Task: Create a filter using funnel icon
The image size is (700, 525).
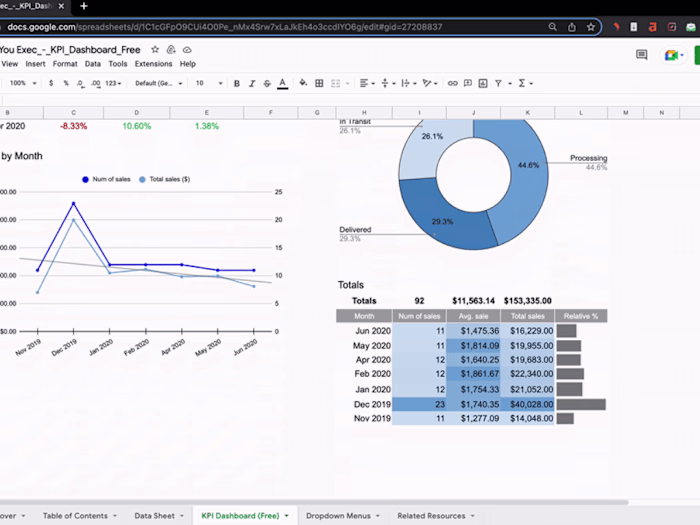Action: coord(498,83)
